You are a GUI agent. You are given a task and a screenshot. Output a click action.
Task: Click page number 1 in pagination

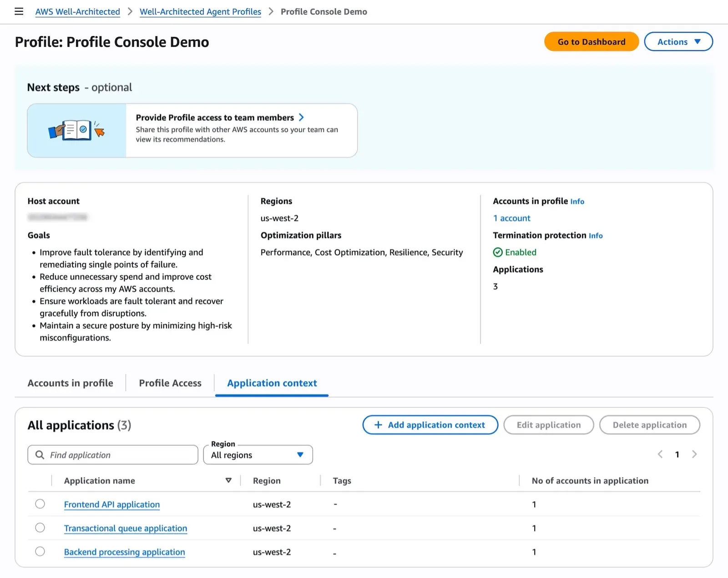[677, 454]
